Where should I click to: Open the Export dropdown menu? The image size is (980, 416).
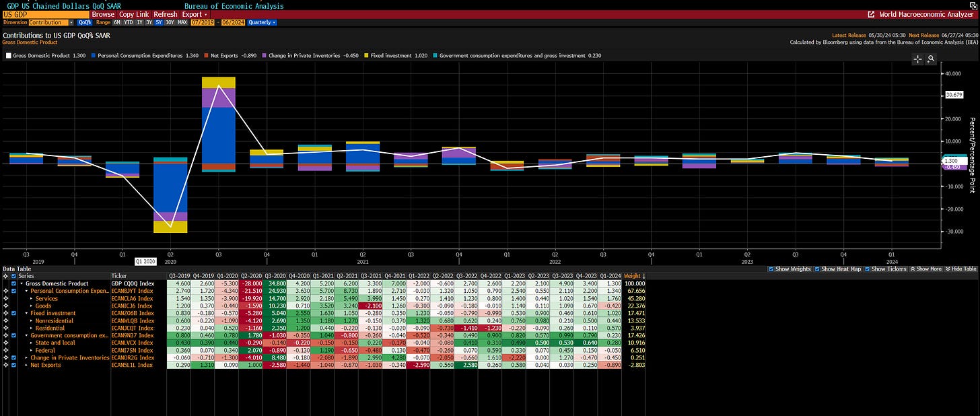tap(195, 14)
